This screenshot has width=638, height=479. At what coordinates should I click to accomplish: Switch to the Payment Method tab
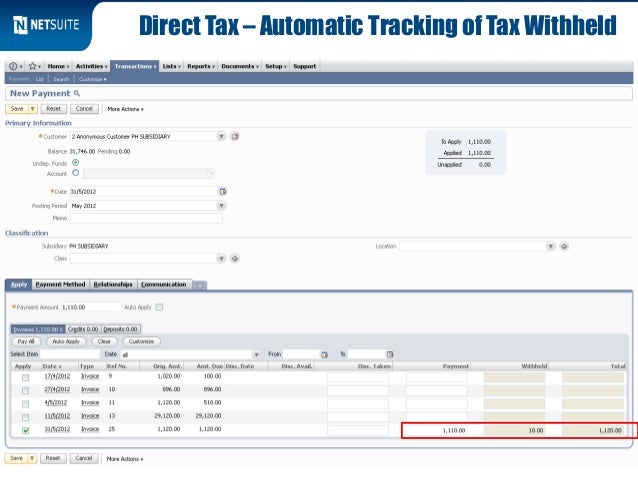60,284
